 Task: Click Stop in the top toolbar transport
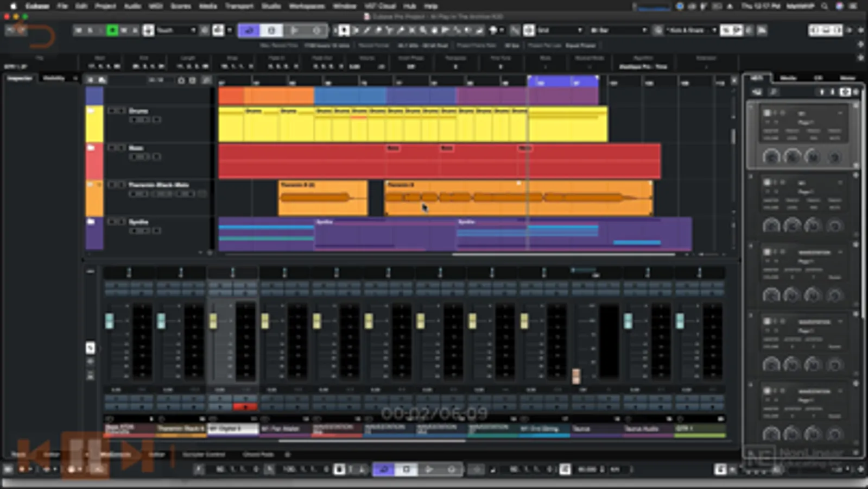pos(271,30)
